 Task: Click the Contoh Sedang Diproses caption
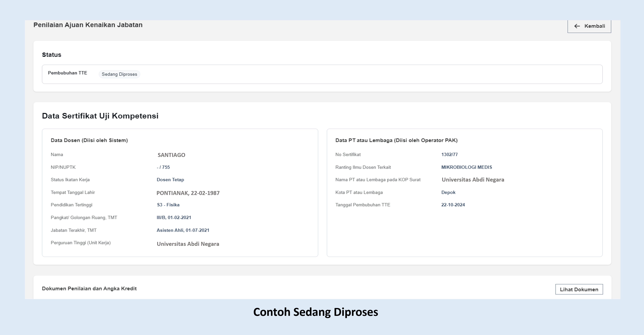(x=316, y=312)
